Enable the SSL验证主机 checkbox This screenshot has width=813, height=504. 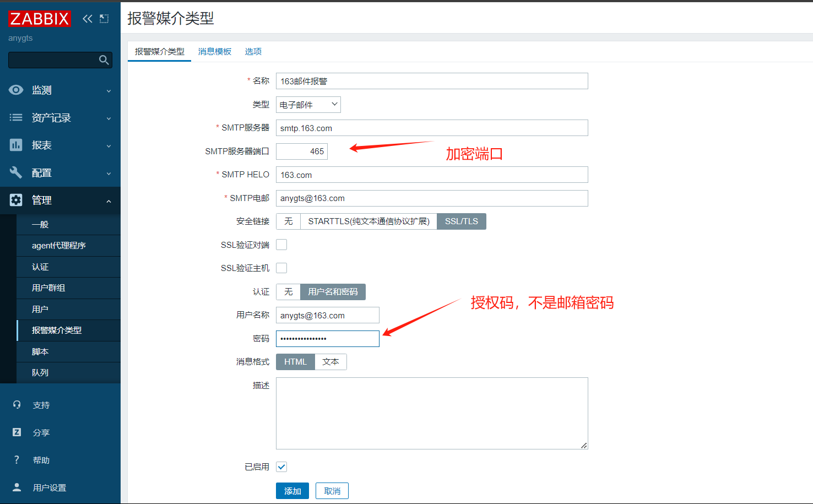(281, 268)
